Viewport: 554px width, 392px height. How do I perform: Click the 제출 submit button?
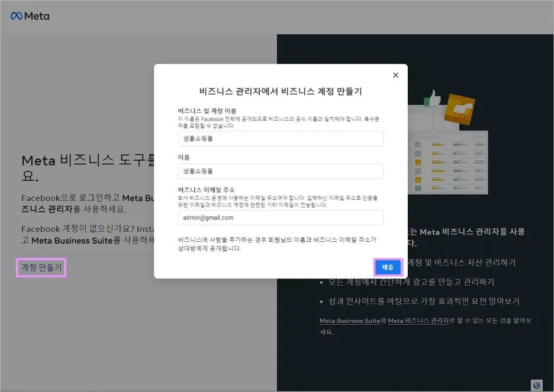tap(388, 267)
